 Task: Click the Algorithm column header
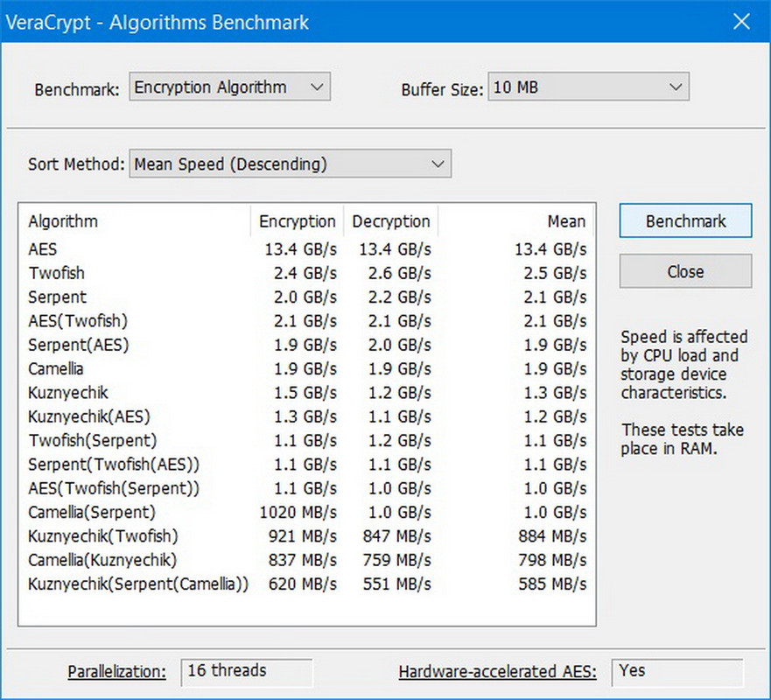(135, 221)
